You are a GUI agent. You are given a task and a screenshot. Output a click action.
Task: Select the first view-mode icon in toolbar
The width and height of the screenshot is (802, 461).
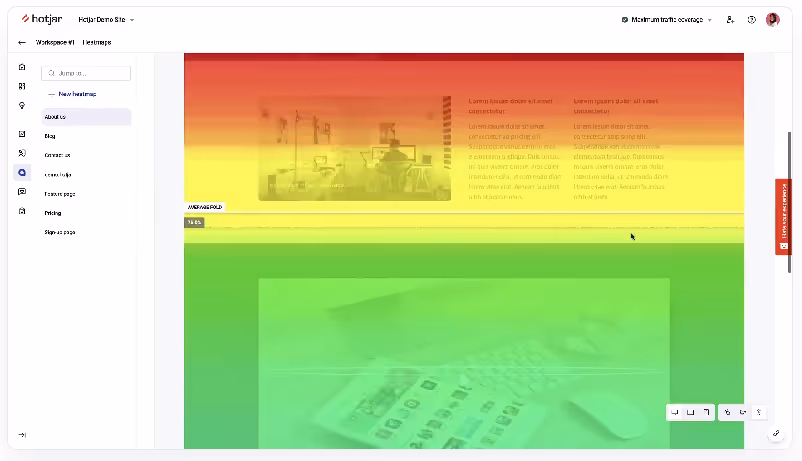point(675,412)
